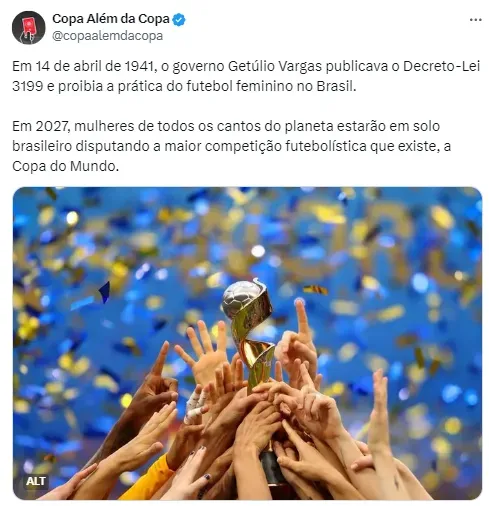
Task: Click the raised index finger beside the trophy
Action: [303, 318]
